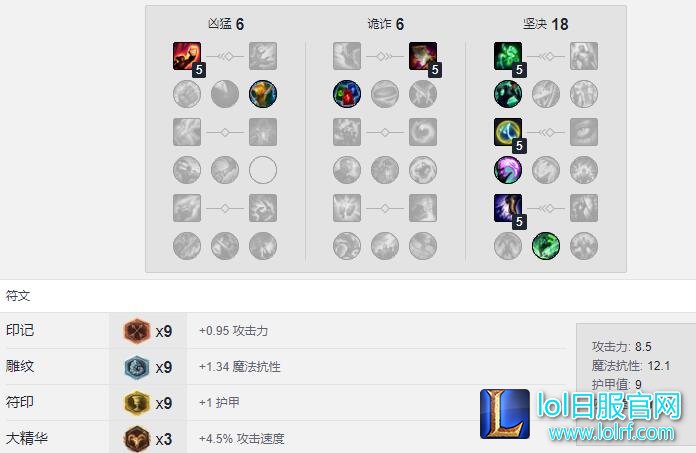Click the attack damage mark rune icon
This screenshot has width=696, height=453.
(137, 331)
